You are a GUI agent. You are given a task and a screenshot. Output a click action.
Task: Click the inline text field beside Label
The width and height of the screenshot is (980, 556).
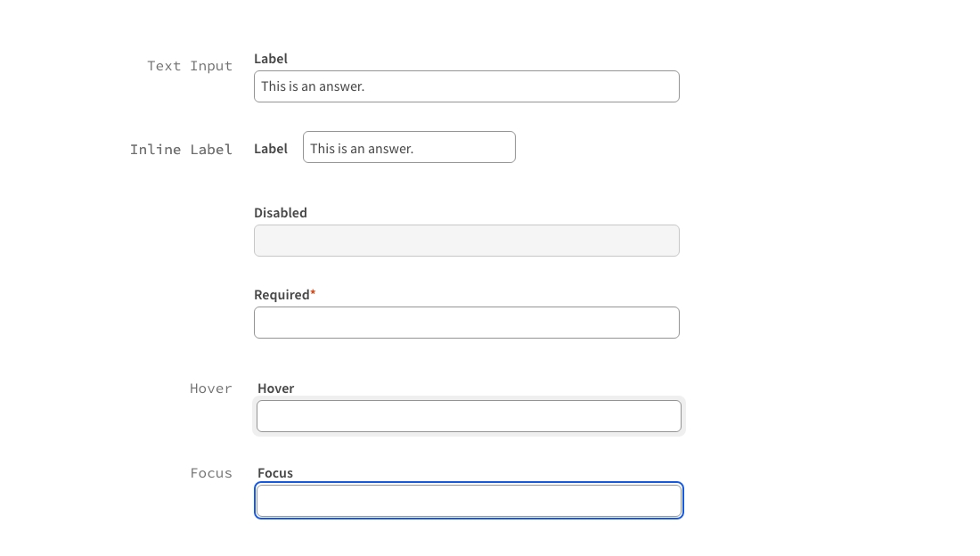point(463,147)
